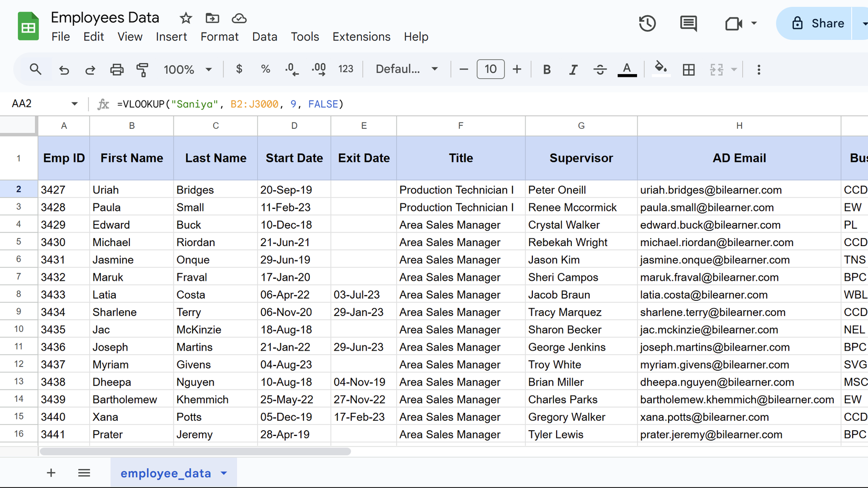Screen dimensions: 868x488
Task: Open the borders tool
Action: [x=689, y=69]
